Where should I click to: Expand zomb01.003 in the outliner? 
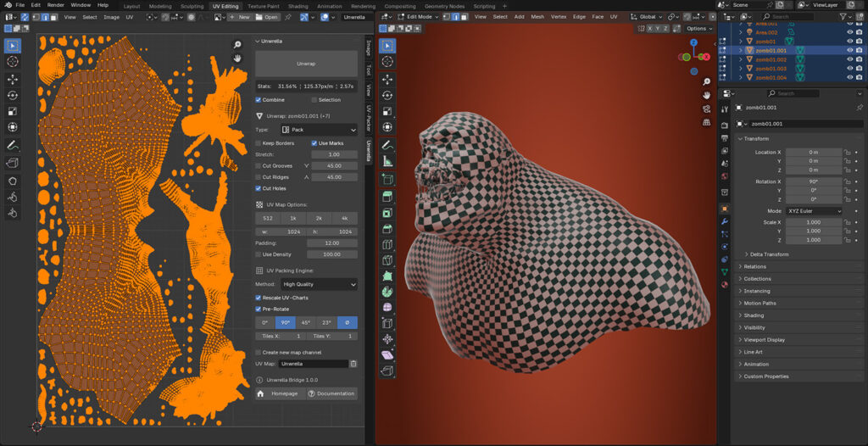tap(740, 68)
